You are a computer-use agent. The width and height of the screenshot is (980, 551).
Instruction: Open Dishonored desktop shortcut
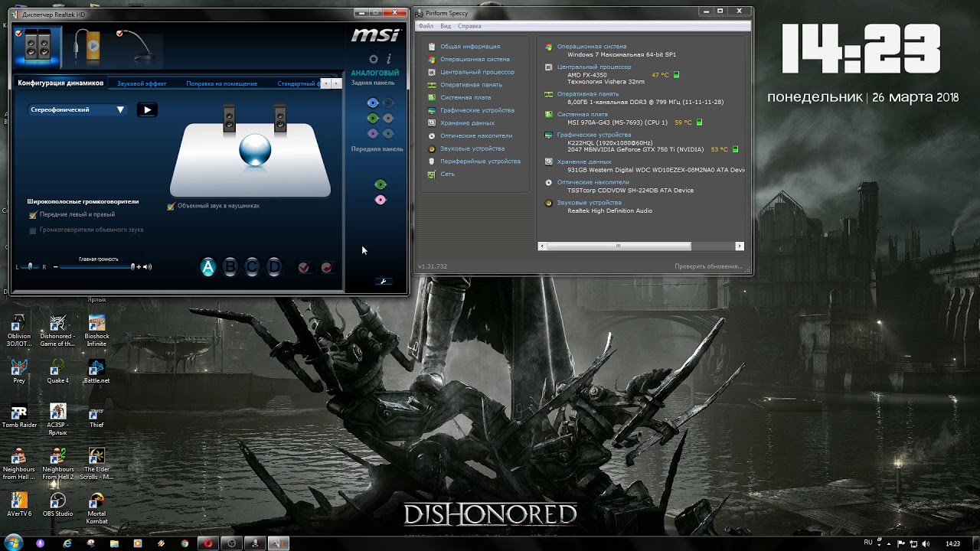click(57, 331)
